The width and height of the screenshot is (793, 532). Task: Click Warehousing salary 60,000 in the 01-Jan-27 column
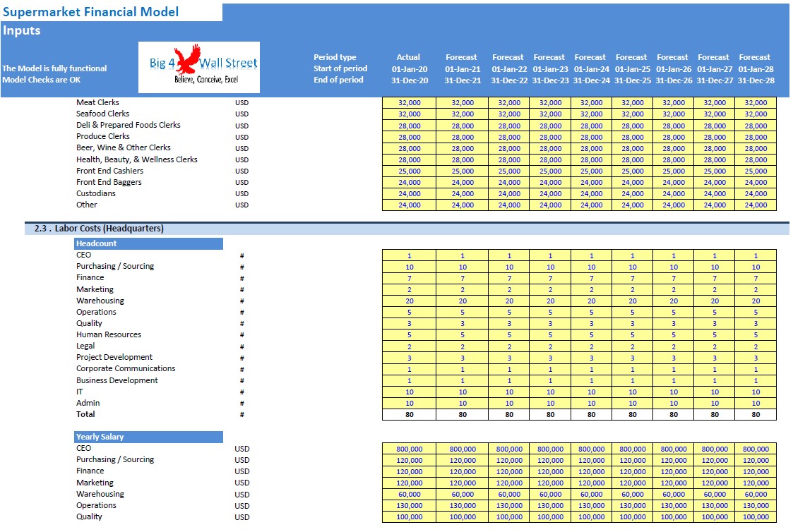point(715,495)
